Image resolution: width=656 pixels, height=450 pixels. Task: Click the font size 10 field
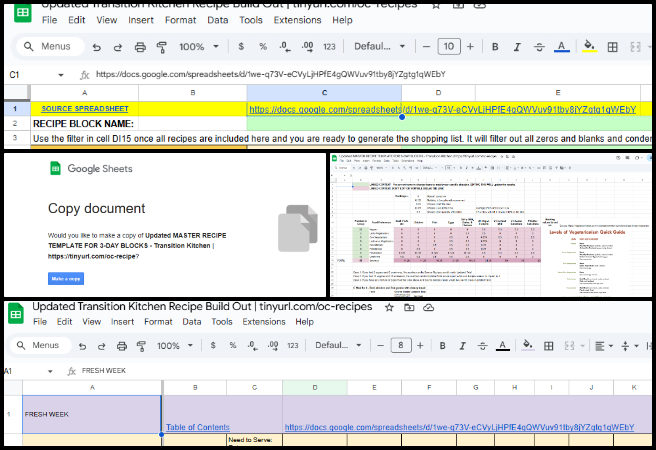(449, 46)
